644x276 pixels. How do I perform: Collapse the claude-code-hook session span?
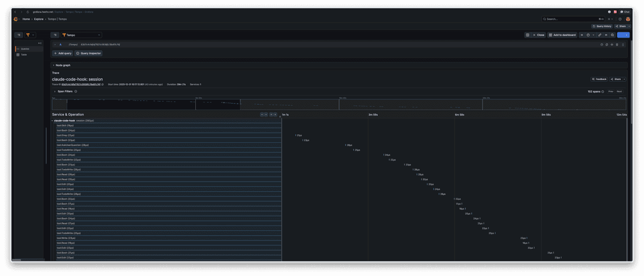(x=53, y=121)
